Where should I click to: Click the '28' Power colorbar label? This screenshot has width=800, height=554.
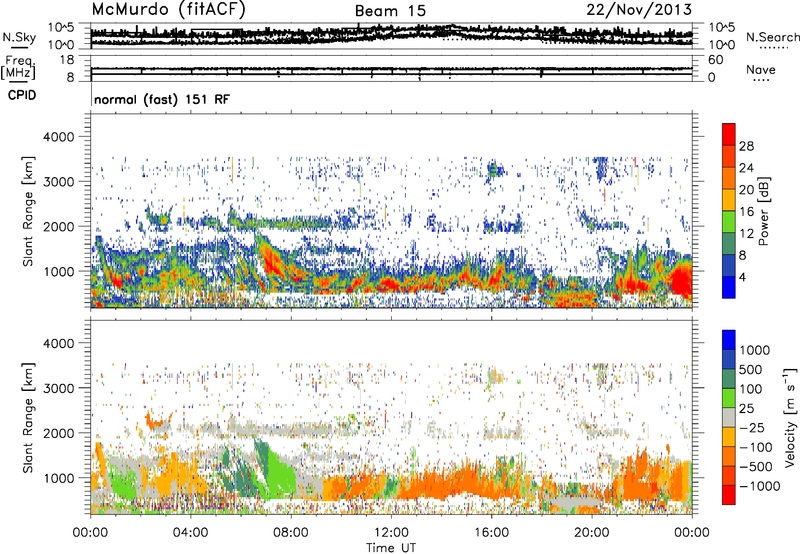coord(746,146)
